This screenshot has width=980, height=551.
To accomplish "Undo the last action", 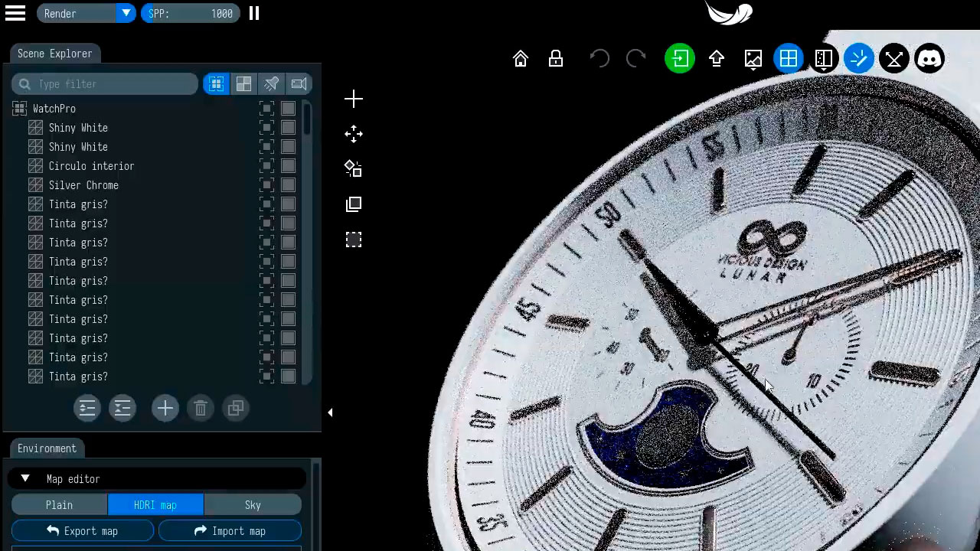I will (x=599, y=59).
